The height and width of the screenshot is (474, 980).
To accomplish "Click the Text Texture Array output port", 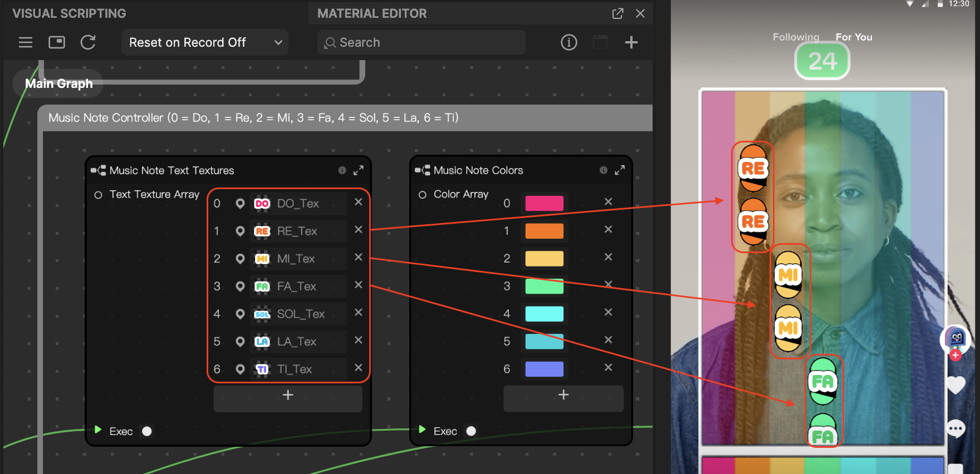I will (x=99, y=195).
